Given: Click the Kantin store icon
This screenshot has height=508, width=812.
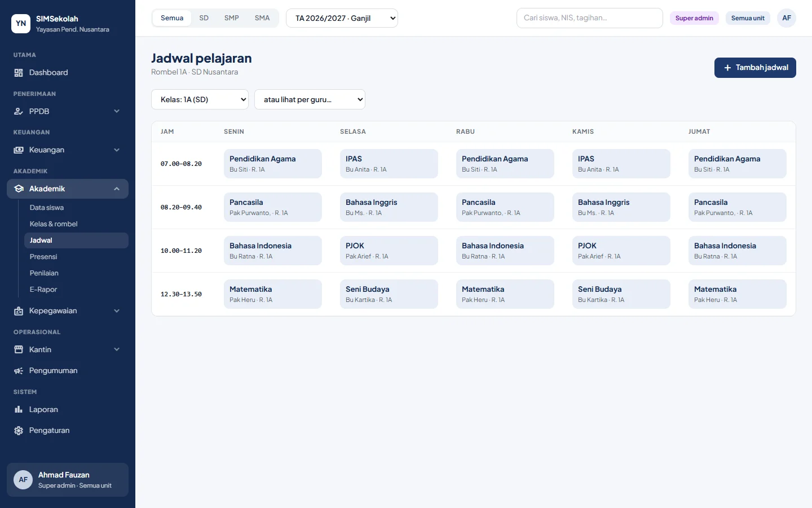Looking at the screenshot, I should point(19,350).
